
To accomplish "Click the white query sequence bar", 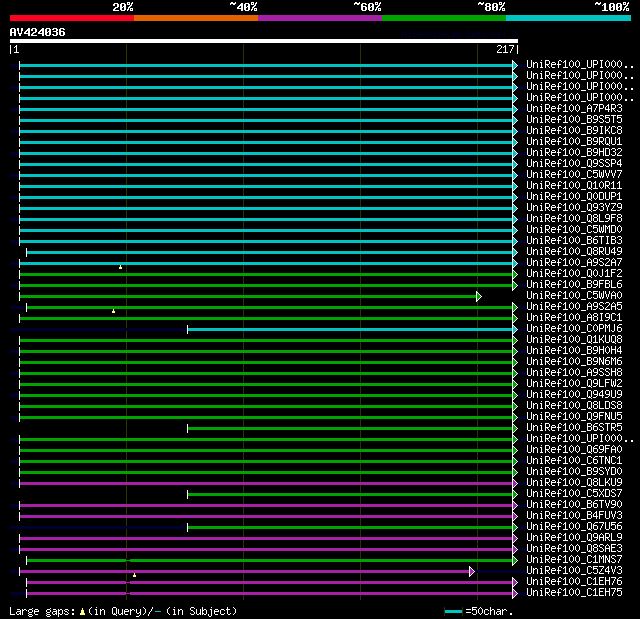I will (x=264, y=41).
